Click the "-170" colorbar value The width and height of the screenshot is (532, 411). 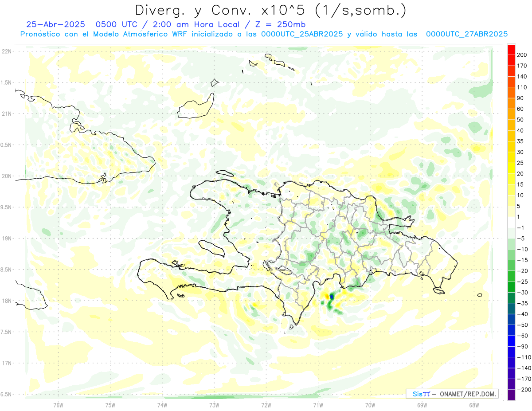(x=524, y=379)
